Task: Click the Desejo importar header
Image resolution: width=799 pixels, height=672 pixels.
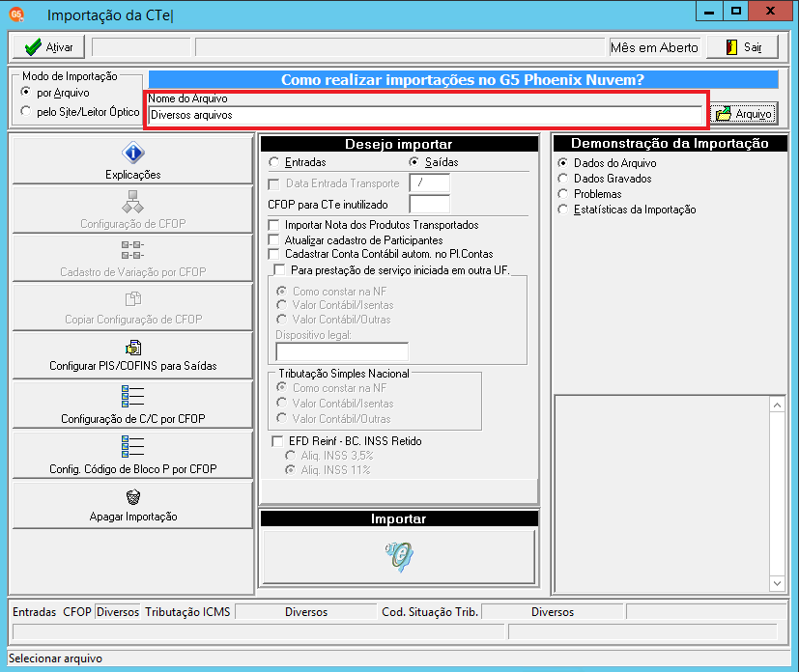Action: [x=399, y=144]
